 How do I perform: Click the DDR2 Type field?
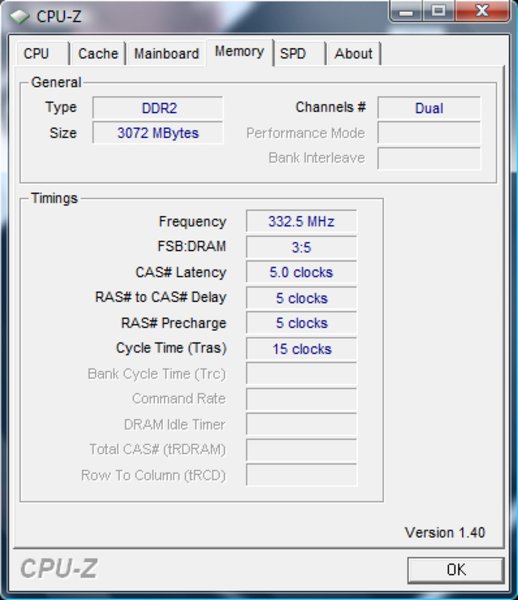pos(158,108)
